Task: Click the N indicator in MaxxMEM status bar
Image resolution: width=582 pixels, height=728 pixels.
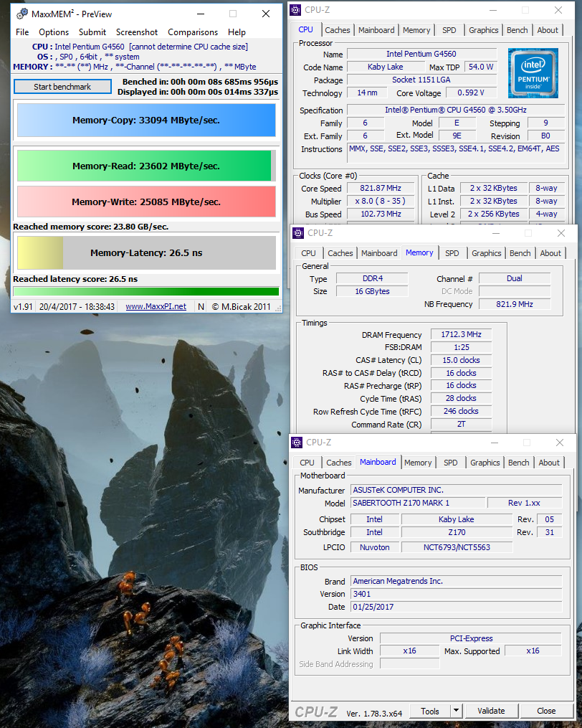Action: (x=201, y=306)
